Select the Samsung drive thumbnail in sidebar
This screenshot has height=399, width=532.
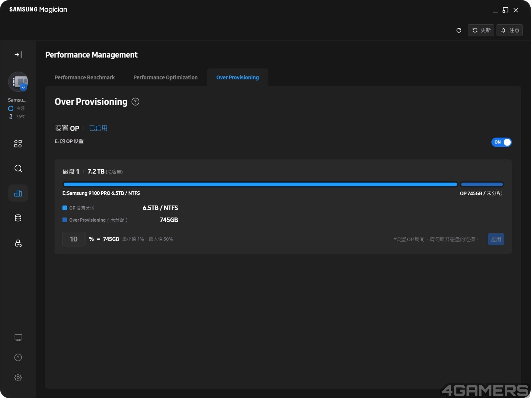click(x=18, y=82)
